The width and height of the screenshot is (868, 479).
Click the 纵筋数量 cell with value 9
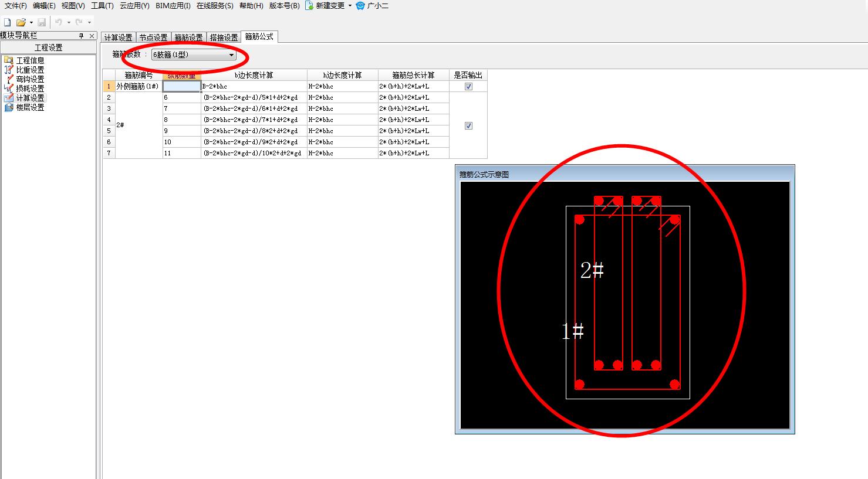point(182,131)
